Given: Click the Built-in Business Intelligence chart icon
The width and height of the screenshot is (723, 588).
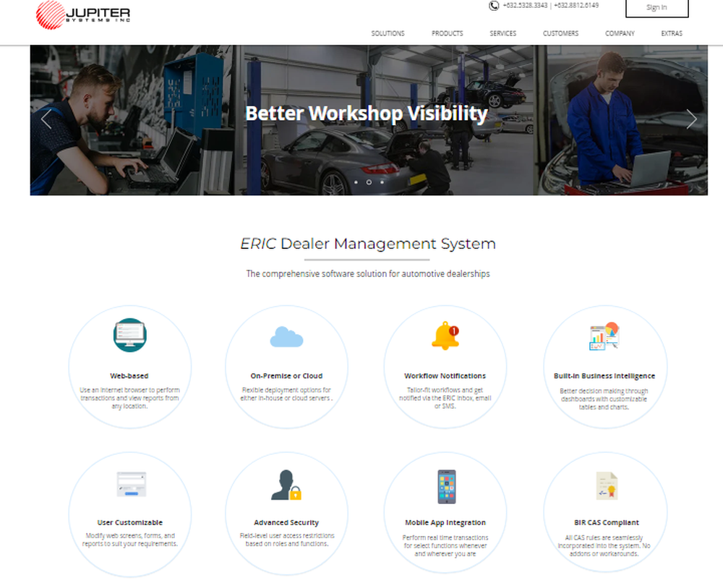Looking at the screenshot, I should (x=604, y=336).
